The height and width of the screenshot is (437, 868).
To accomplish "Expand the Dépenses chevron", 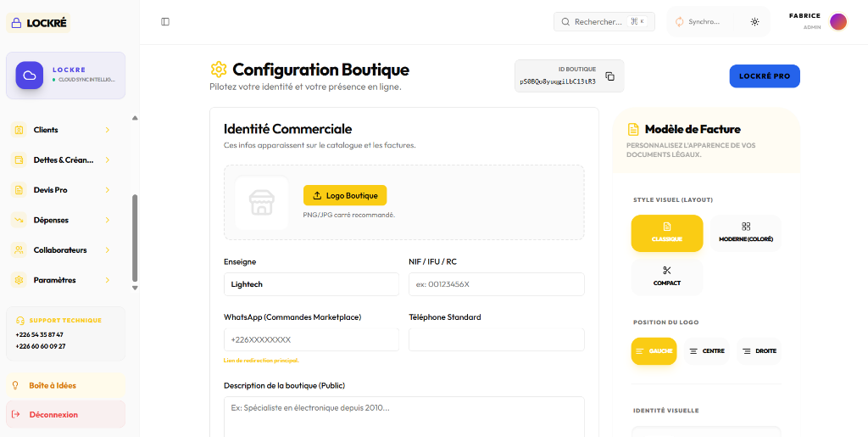I will pos(108,220).
